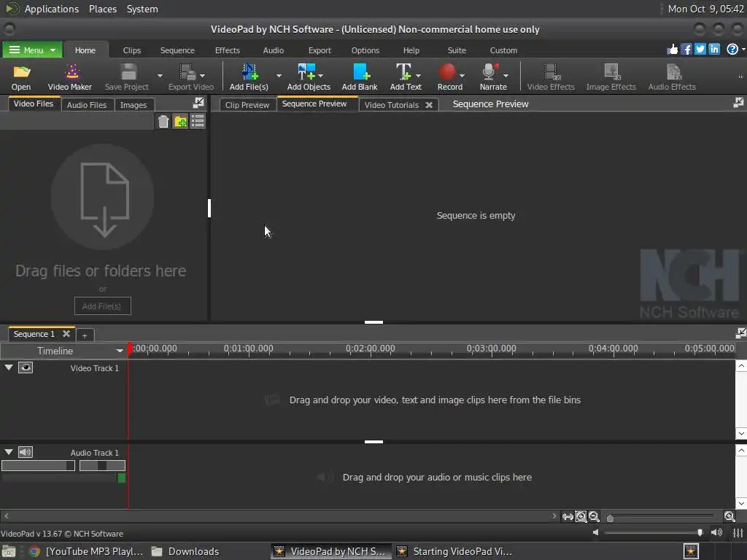Click Add File(s) button in empty bin
The height and width of the screenshot is (560, 747).
[102, 306]
